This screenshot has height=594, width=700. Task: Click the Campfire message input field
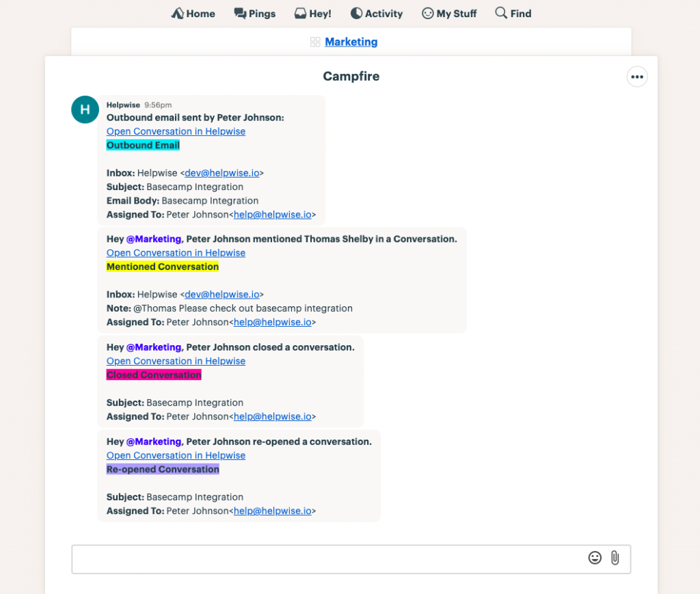point(328,558)
